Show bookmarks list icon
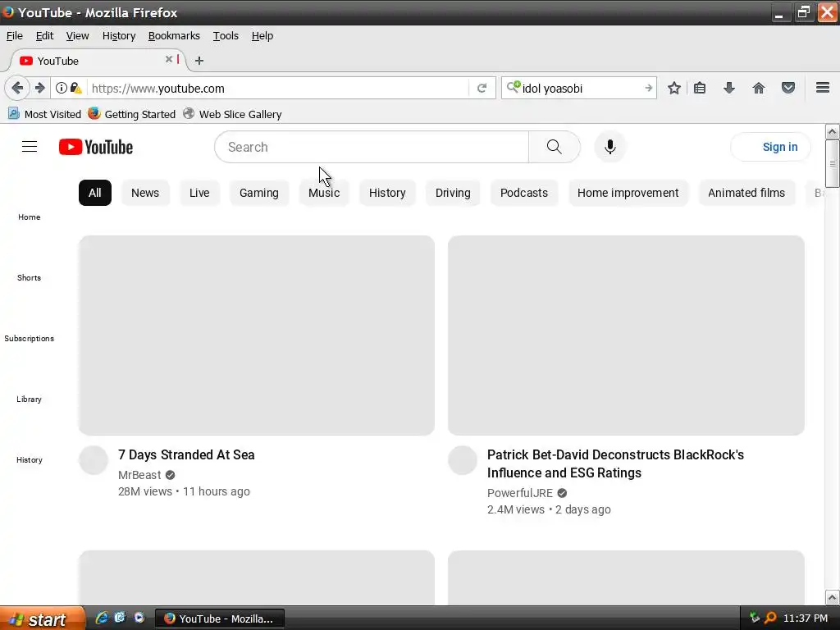 point(700,88)
